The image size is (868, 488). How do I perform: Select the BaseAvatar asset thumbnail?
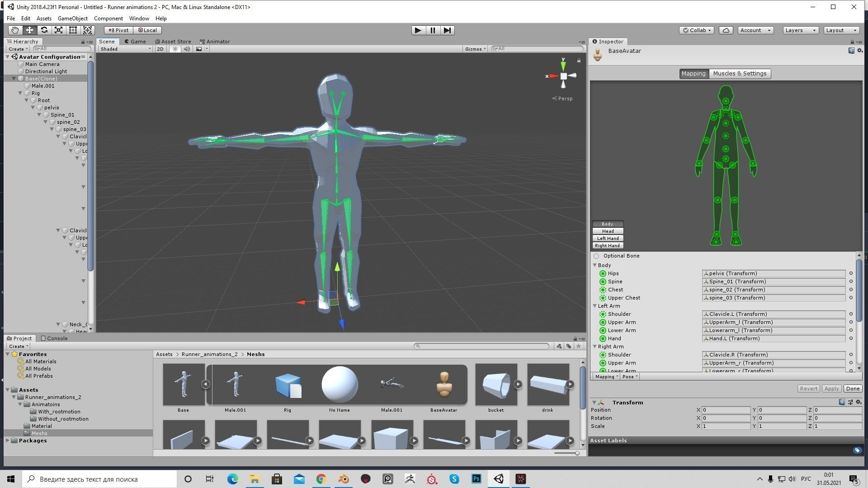(444, 385)
